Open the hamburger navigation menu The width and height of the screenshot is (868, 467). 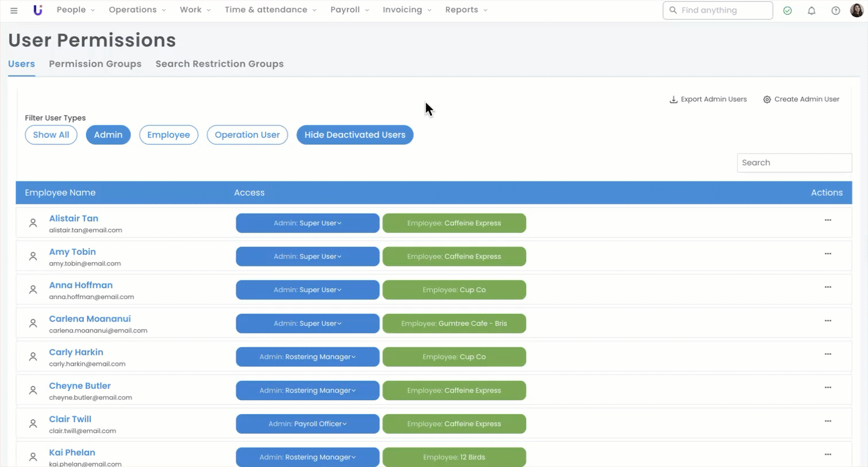[14, 10]
